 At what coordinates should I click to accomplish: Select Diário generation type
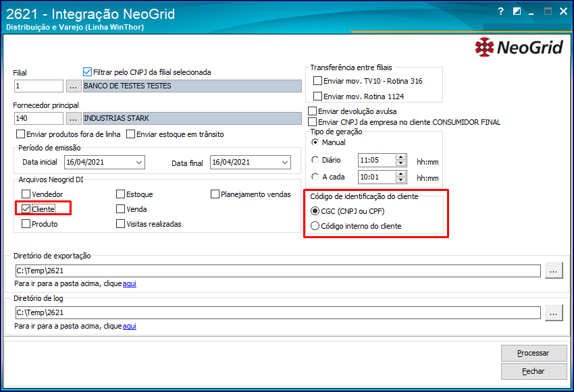[315, 160]
